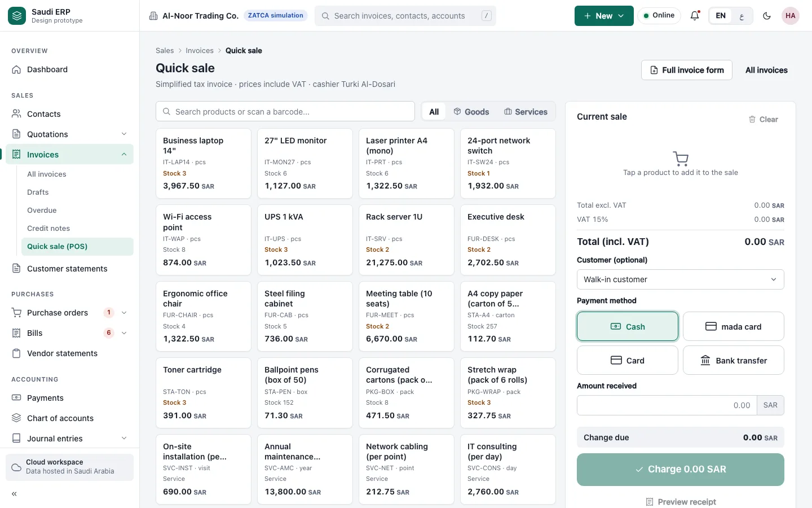Screen dimensions: 812x508
Task: Collapse the sidebar with the double-chevron icon
Action: [14, 494]
